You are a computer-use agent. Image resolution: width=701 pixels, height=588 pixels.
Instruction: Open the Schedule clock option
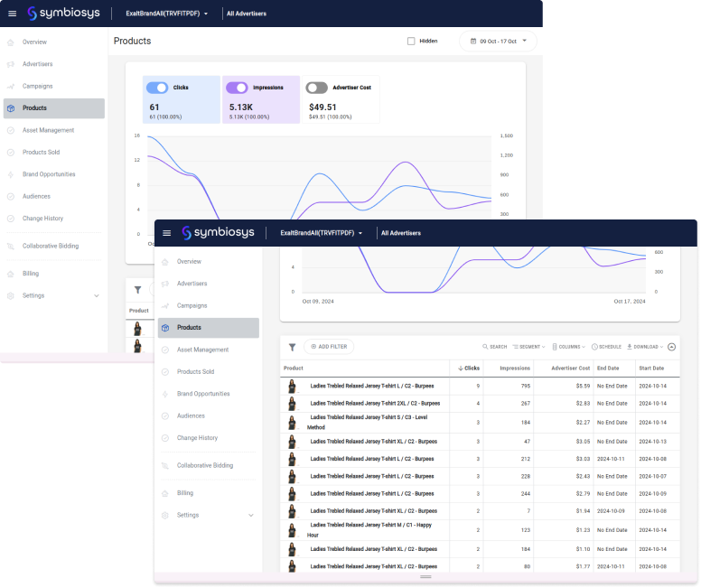click(604, 347)
